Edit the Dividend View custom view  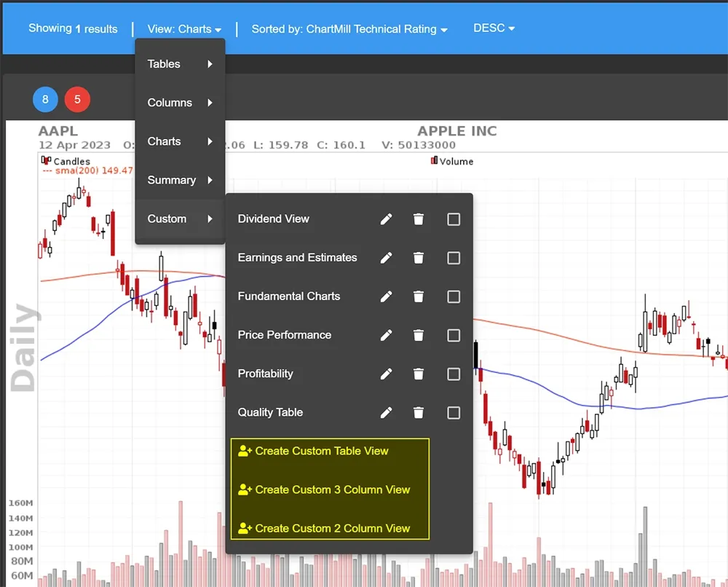(x=386, y=219)
